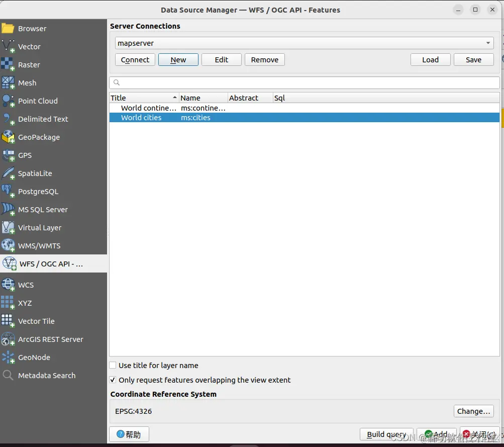Load connections from file
The width and height of the screenshot is (504, 447).
(x=431, y=60)
